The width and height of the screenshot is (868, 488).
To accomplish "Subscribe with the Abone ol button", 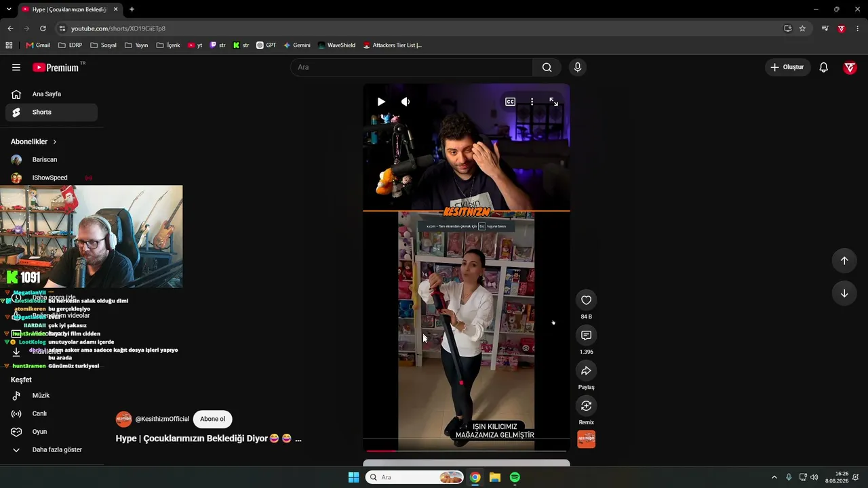I will (212, 419).
